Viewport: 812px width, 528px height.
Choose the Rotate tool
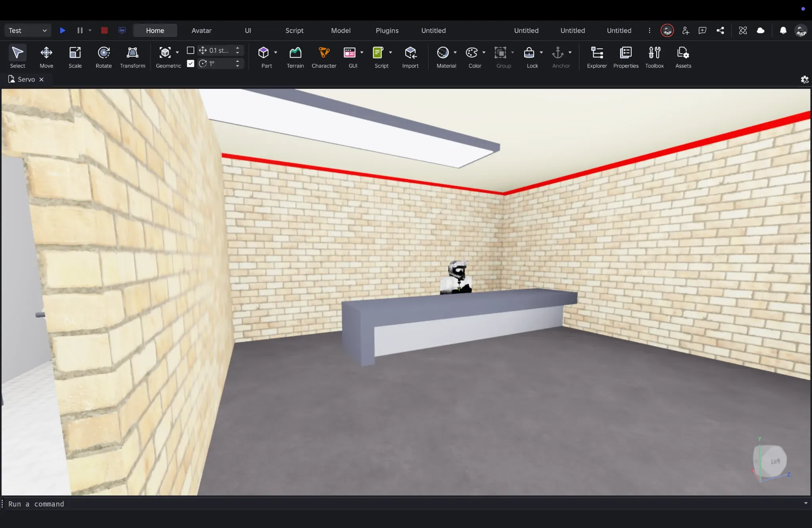[x=103, y=57]
